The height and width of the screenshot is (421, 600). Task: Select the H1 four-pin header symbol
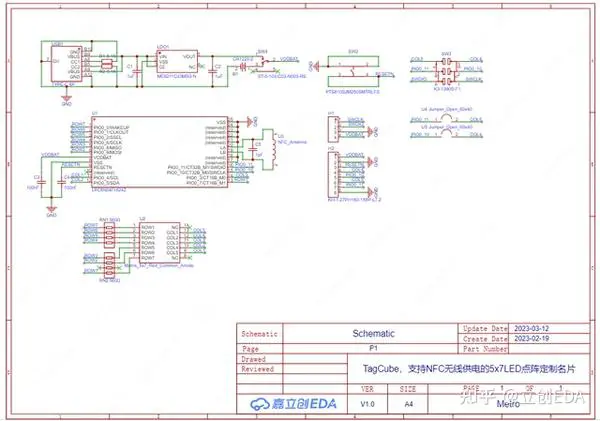pos(333,129)
